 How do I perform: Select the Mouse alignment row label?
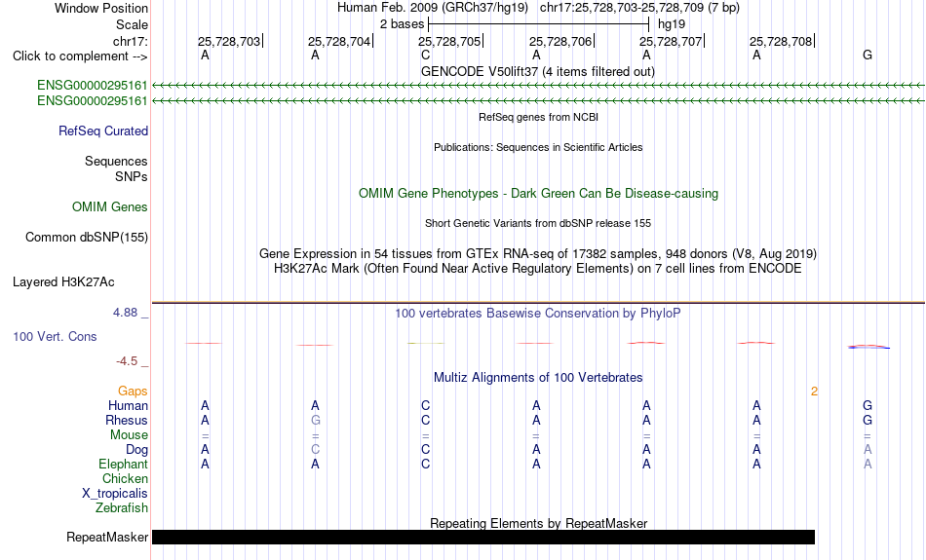tap(129, 435)
